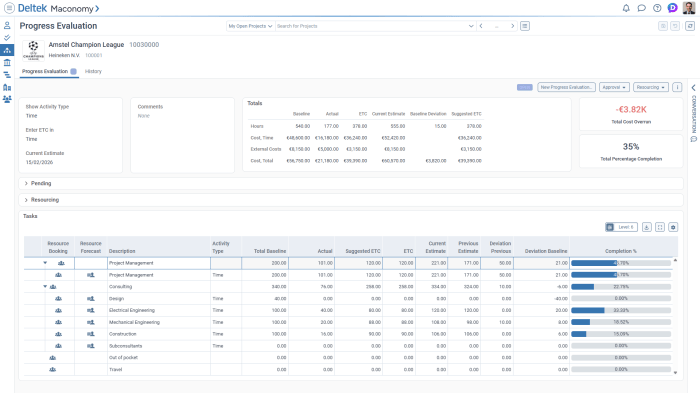
Task: Open the Approval dropdown menu
Action: tap(614, 87)
